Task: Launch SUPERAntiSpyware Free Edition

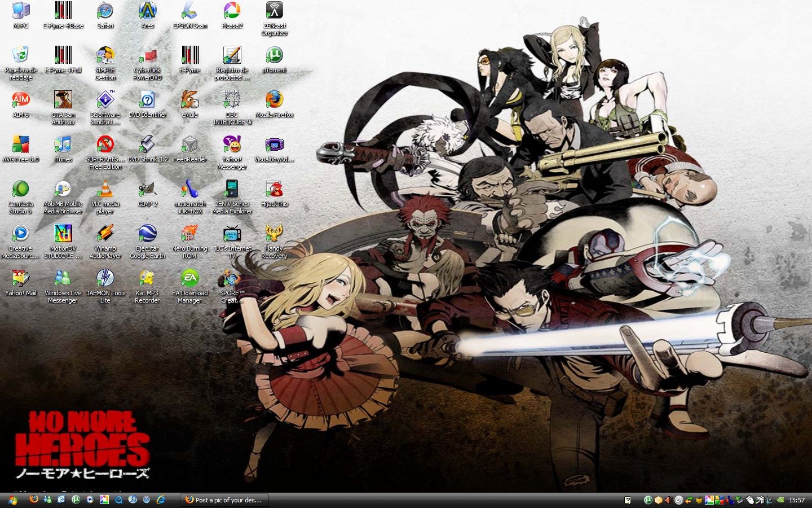Action: [105, 152]
